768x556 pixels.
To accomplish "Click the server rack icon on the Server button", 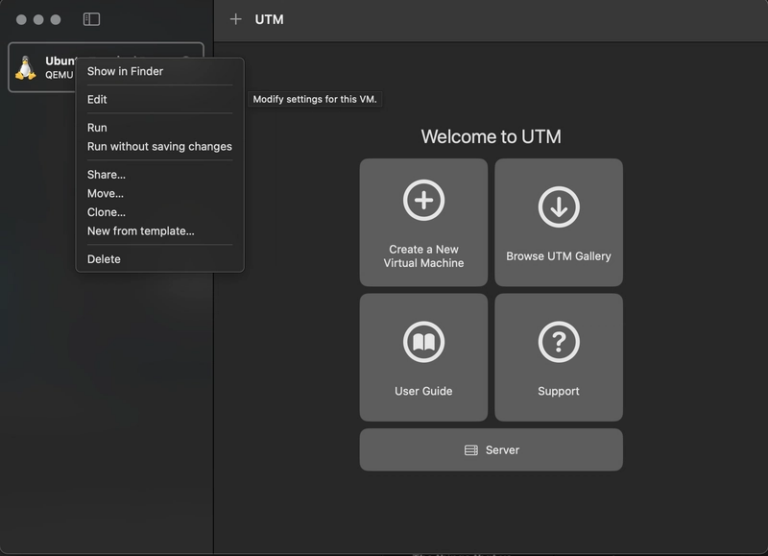I will pyautogui.click(x=471, y=450).
